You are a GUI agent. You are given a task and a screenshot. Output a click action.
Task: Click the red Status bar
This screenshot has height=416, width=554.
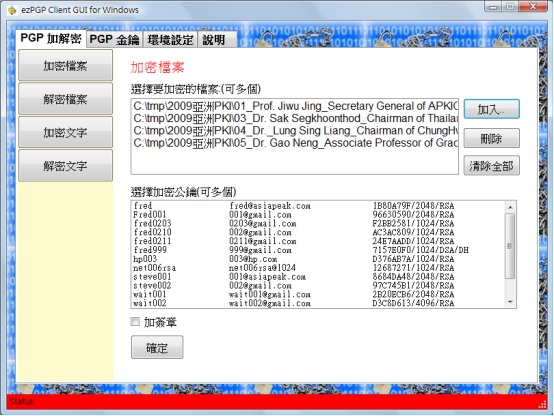[277, 402]
